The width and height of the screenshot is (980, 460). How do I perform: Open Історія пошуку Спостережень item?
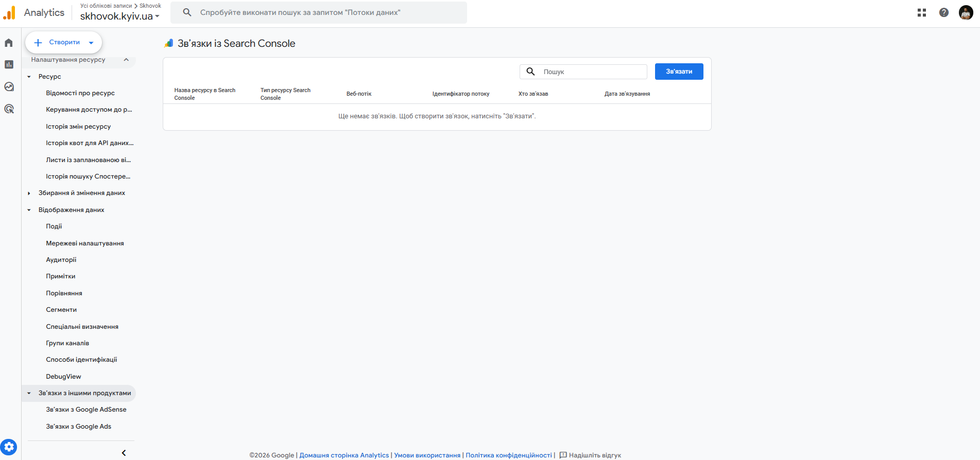[88, 176]
